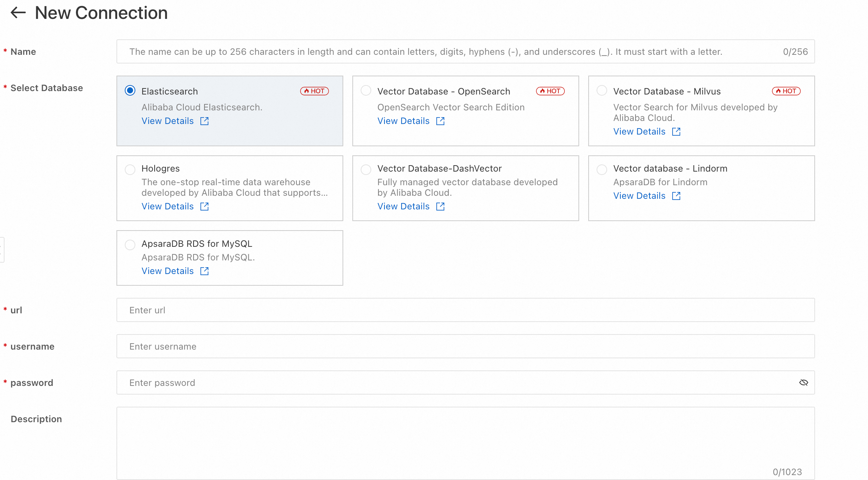
Task: Toggle password visibility eye icon
Action: pos(803,382)
